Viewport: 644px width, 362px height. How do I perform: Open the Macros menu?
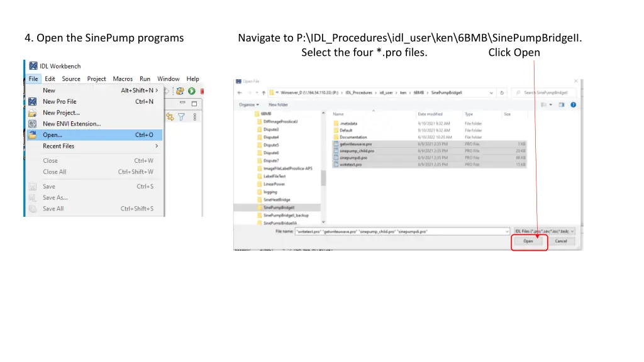pyautogui.click(x=123, y=79)
